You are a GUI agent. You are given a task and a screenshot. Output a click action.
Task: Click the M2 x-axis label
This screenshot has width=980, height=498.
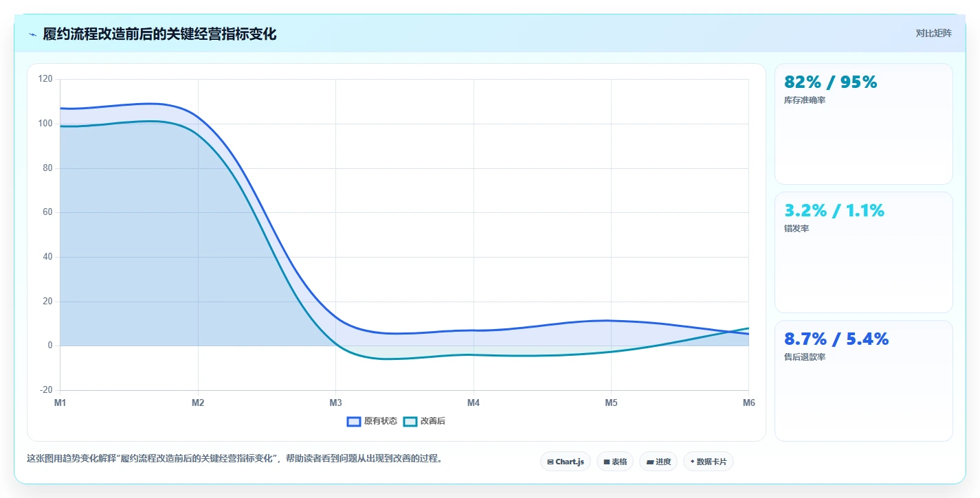coord(198,403)
